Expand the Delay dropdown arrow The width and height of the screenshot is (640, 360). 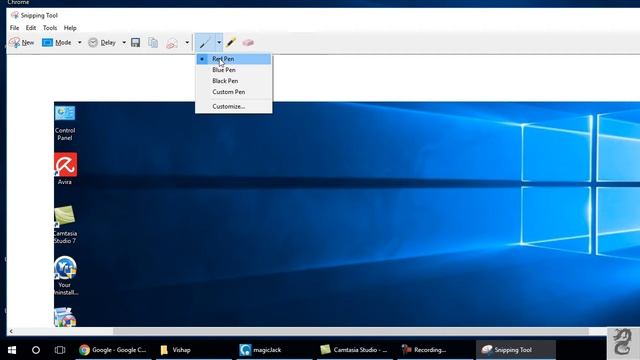124,42
